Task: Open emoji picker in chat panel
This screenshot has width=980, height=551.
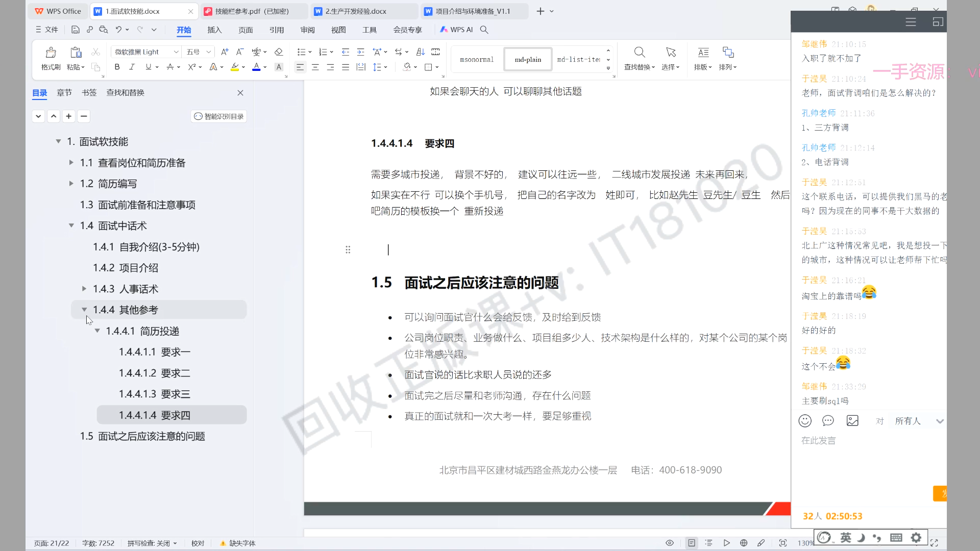Action: tap(805, 421)
